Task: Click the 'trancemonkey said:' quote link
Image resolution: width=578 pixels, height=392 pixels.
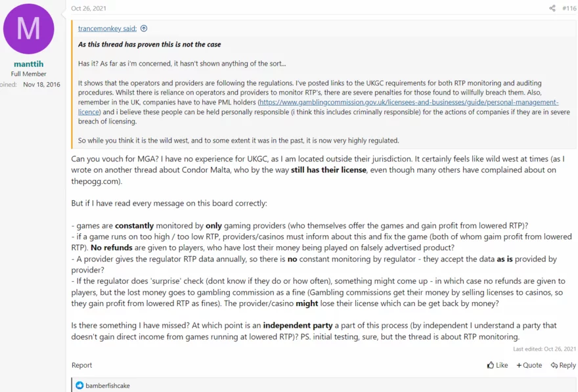Action: [107, 28]
